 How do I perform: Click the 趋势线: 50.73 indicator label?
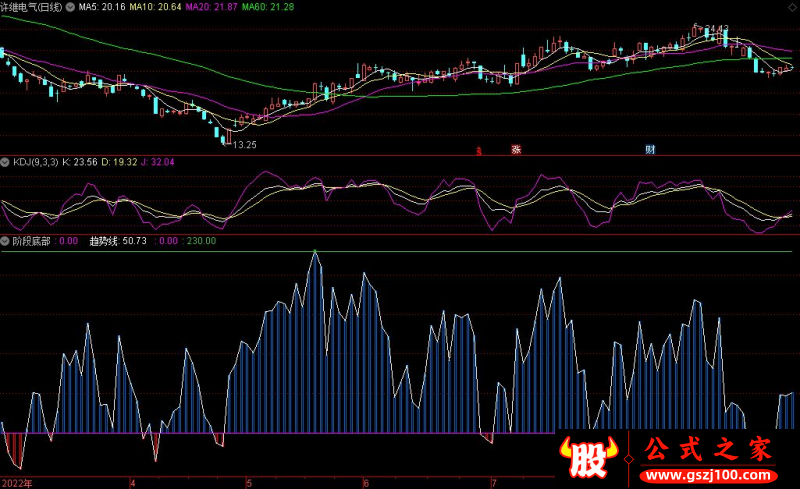click(x=118, y=241)
